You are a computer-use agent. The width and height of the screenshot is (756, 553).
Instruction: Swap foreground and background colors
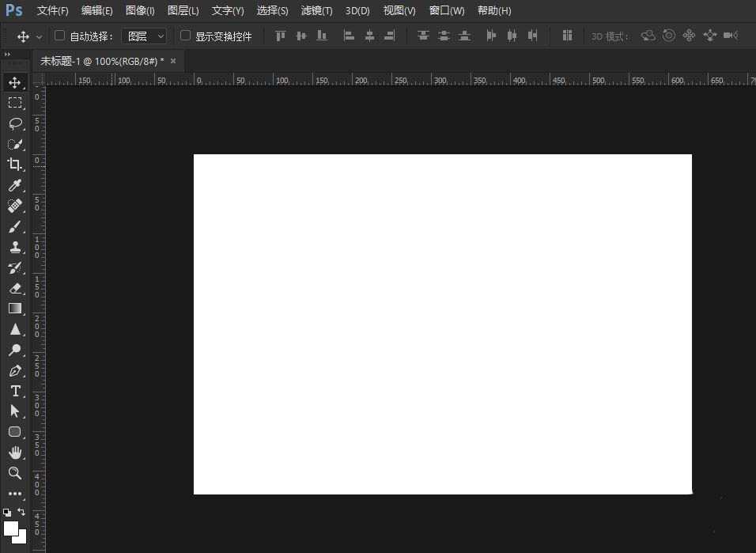[21, 512]
